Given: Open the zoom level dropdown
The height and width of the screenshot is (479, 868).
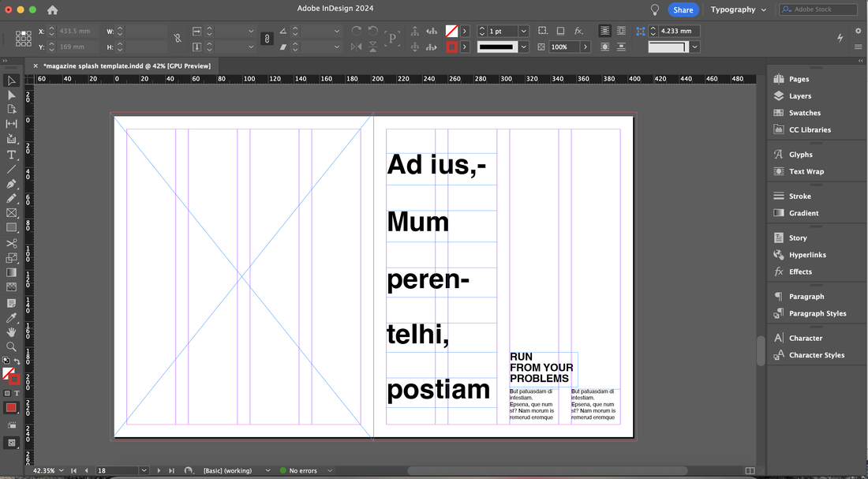Looking at the screenshot, I should [x=61, y=470].
